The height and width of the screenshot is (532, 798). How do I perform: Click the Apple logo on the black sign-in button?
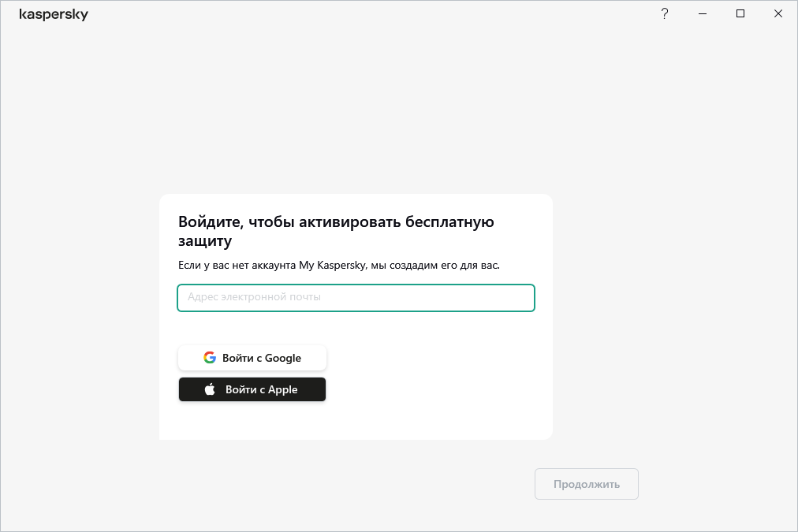click(211, 389)
